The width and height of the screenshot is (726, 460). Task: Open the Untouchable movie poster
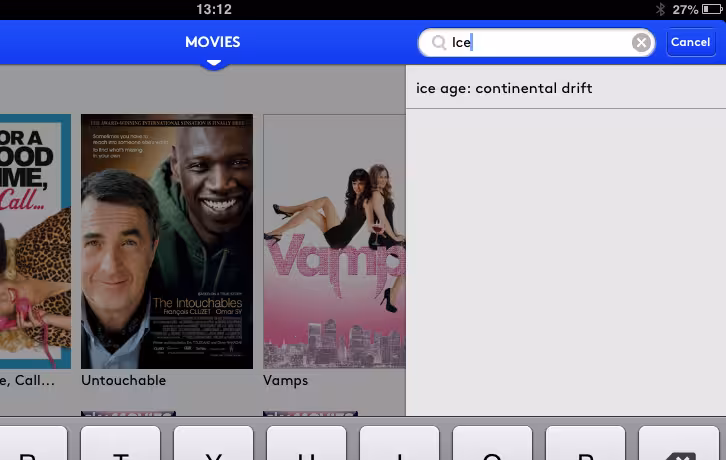click(x=167, y=241)
